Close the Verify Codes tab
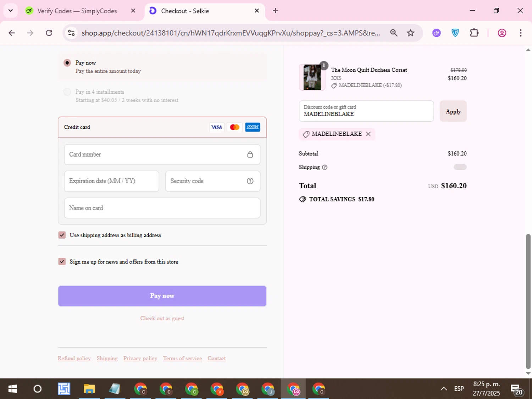532x399 pixels. coord(133,11)
